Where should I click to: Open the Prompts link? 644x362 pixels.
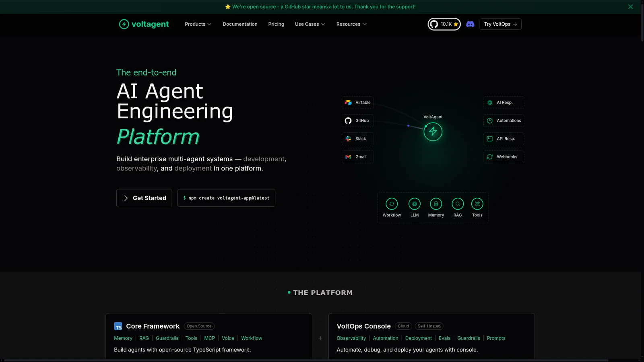(496, 338)
